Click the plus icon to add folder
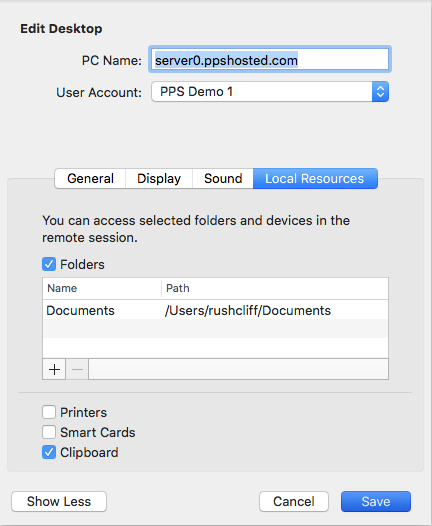432x526 pixels. (54, 369)
